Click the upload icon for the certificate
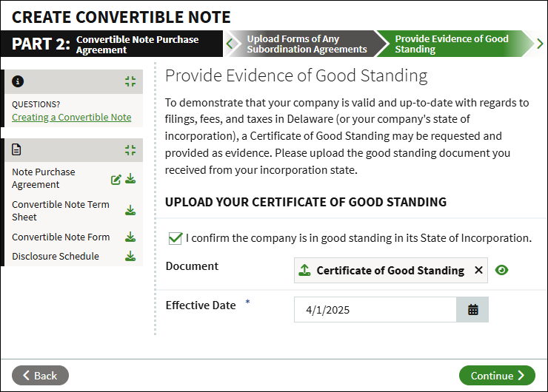548x392 pixels. [x=305, y=270]
